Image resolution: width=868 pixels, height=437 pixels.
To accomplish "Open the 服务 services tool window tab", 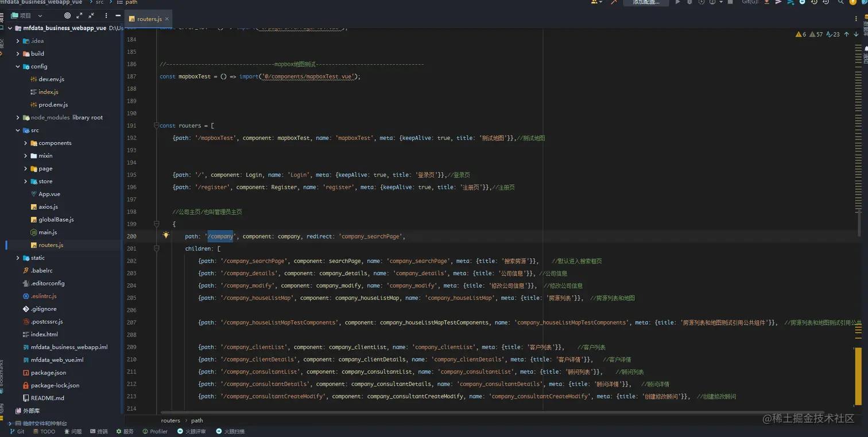I will tap(125, 431).
